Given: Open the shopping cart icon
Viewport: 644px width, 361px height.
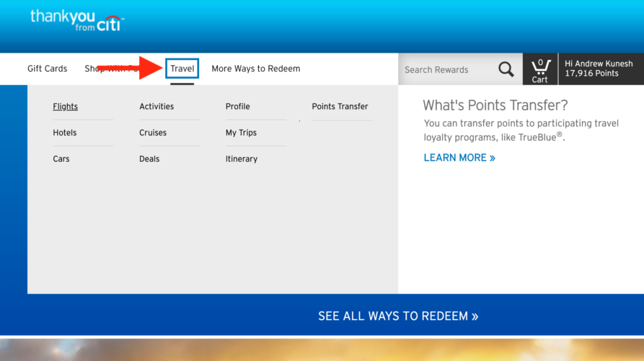Looking at the screenshot, I should [x=540, y=69].
